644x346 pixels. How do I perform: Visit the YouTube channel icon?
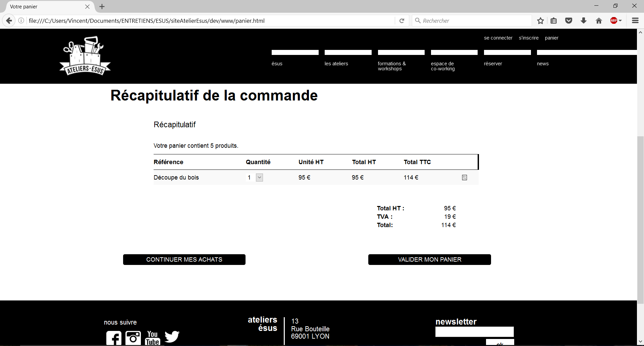pos(153,338)
